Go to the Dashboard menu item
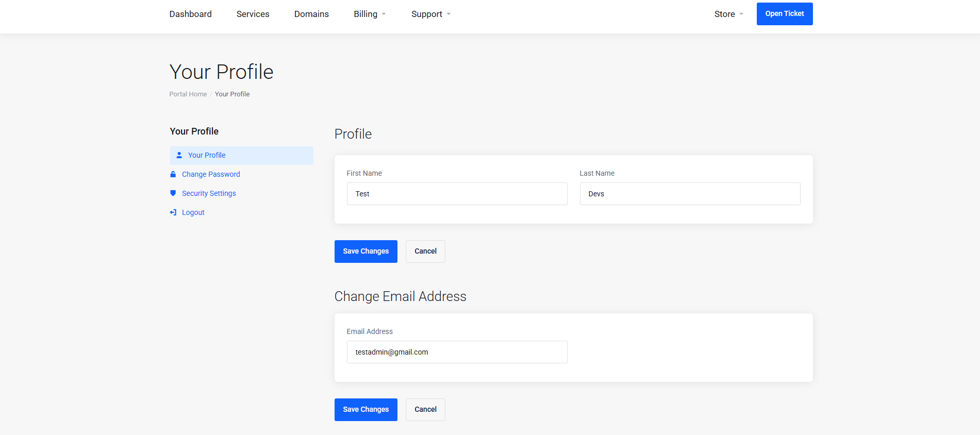This screenshot has height=435, width=980. point(191,14)
